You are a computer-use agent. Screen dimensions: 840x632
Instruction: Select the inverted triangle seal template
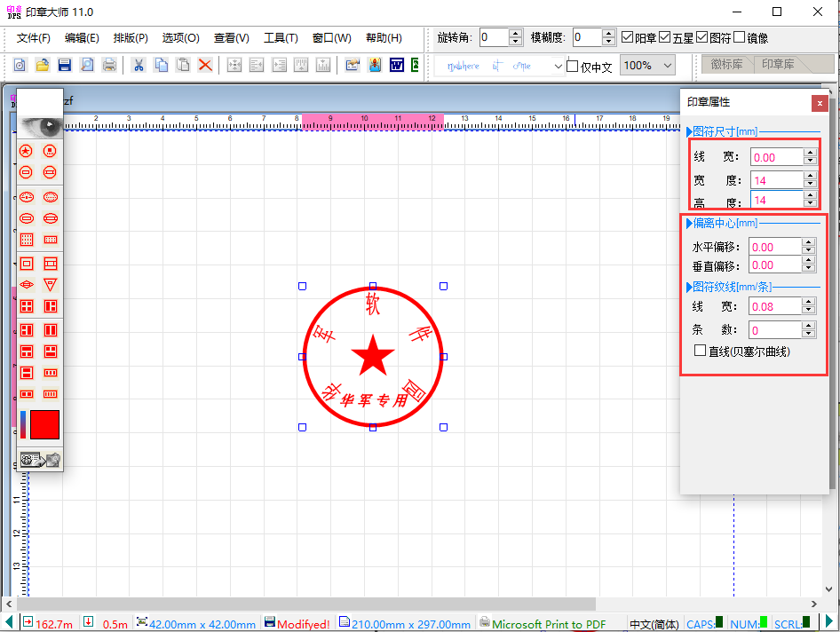coord(51,285)
